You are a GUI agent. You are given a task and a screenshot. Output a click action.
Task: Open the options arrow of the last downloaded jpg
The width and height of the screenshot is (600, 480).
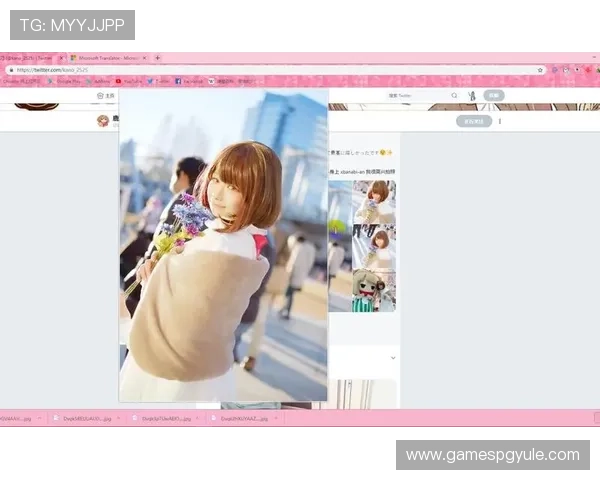pos(276,418)
